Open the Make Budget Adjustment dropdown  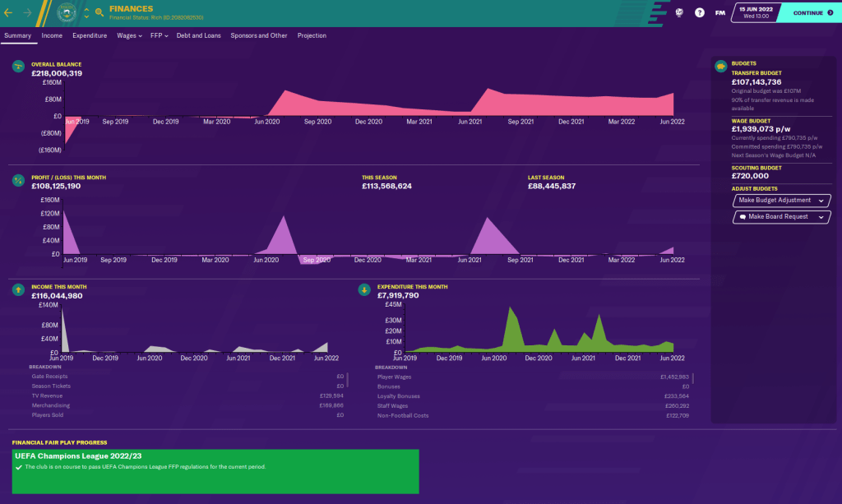pyautogui.click(x=781, y=200)
